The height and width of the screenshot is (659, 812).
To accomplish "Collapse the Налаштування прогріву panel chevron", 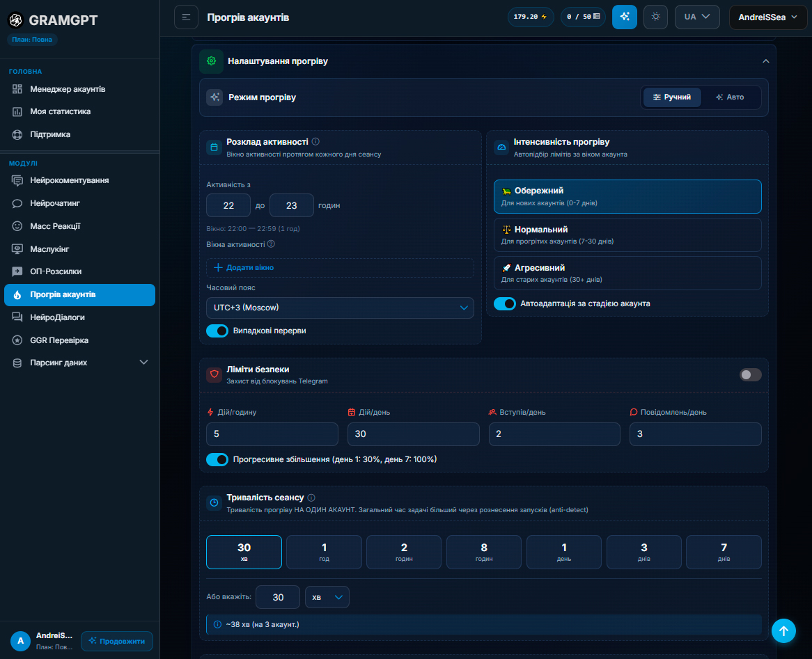I will click(765, 61).
